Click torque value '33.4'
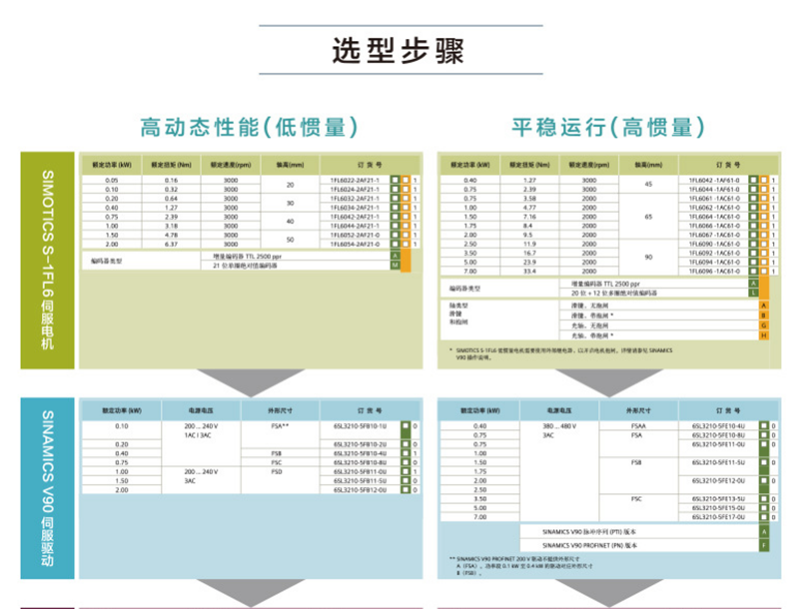Viewport: 800px width, 609px height. [530, 271]
